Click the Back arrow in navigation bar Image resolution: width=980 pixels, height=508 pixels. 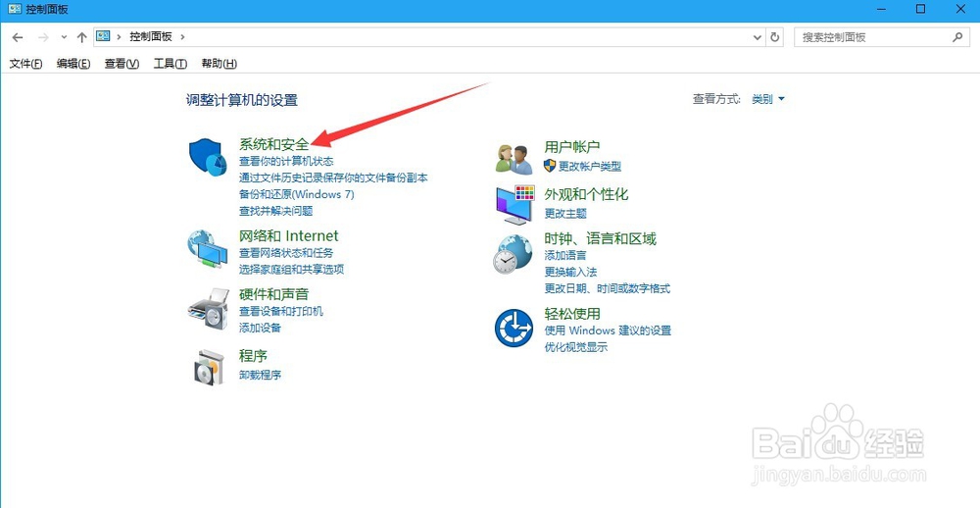click(x=18, y=37)
